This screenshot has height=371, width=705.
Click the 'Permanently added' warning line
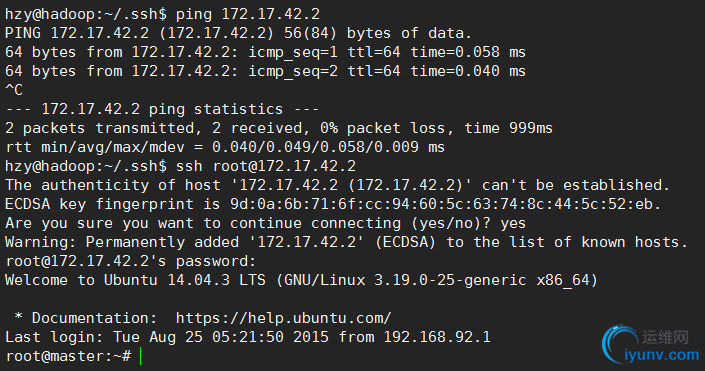click(346, 242)
